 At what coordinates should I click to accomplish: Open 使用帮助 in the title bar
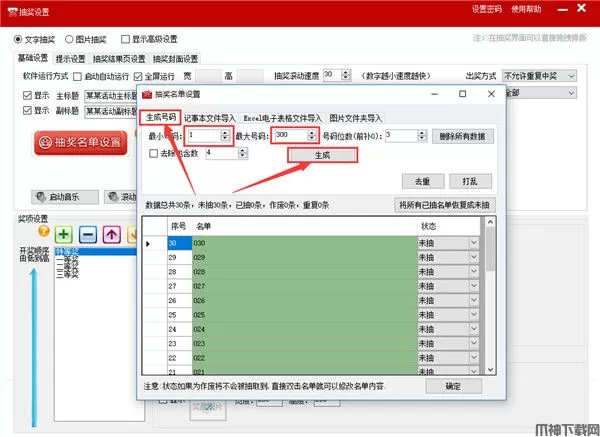(x=527, y=9)
